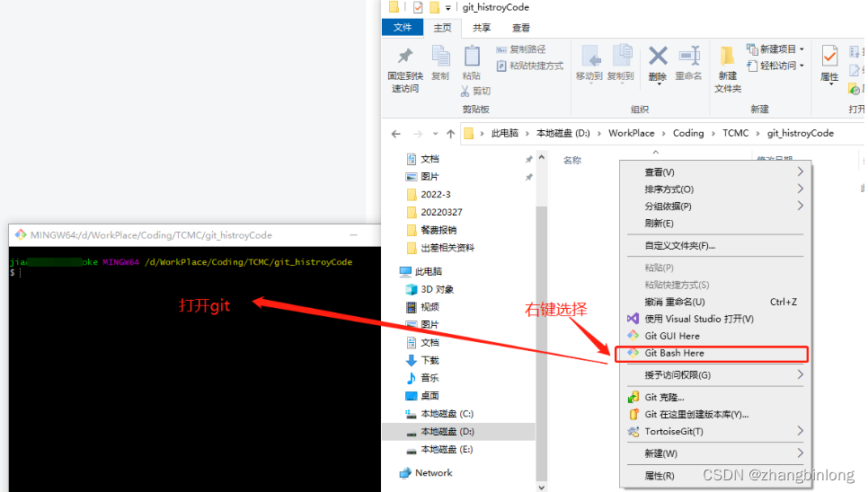Click the Git Bash window title icon

(21, 235)
